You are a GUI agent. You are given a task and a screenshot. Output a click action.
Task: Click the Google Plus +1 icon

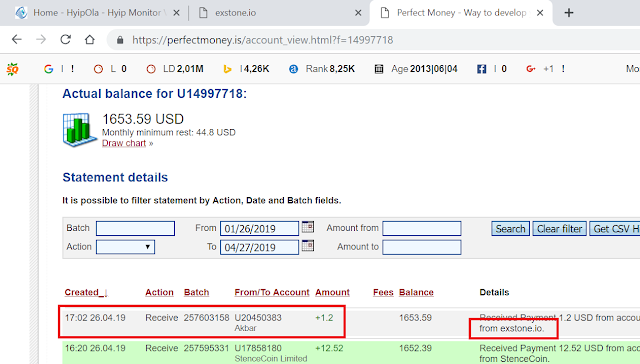click(531, 69)
